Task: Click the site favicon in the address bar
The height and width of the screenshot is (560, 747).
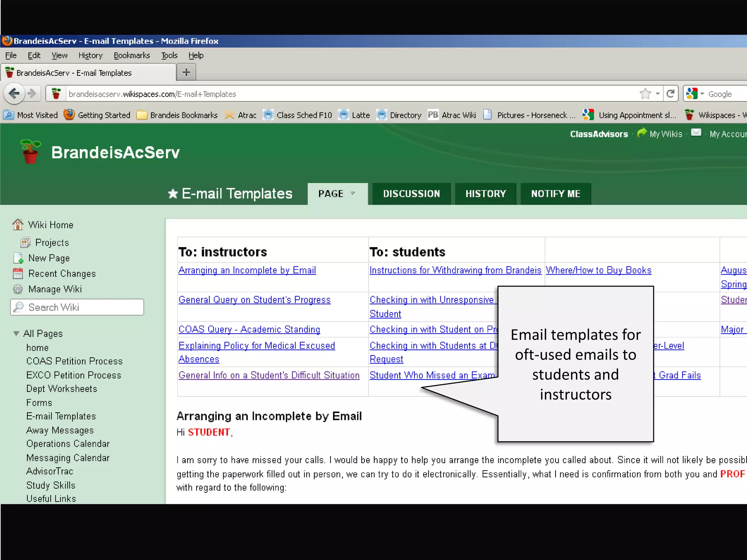Action: [x=56, y=94]
